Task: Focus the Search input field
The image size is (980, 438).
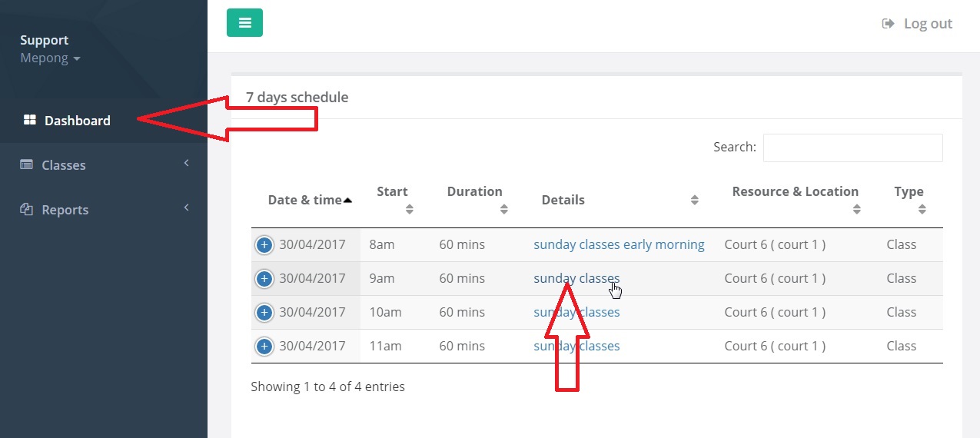Action: coord(852,148)
